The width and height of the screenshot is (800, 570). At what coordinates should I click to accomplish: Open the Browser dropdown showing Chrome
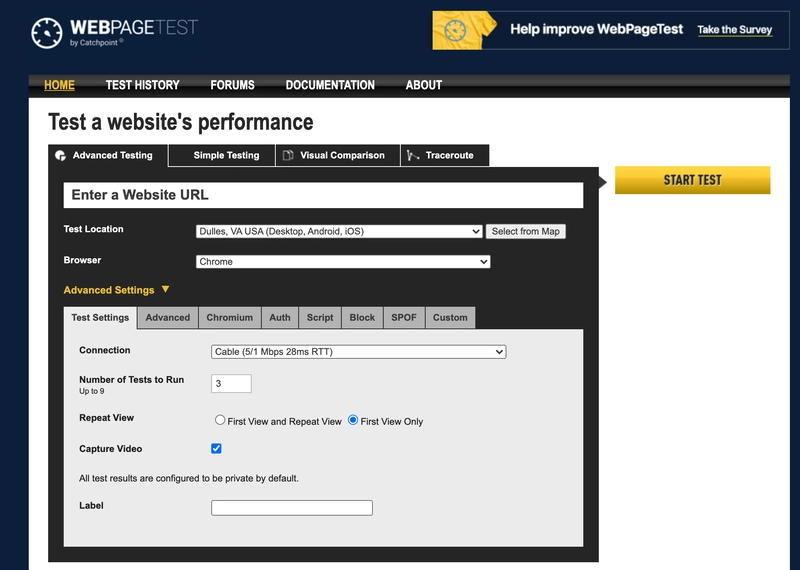pos(343,262)
